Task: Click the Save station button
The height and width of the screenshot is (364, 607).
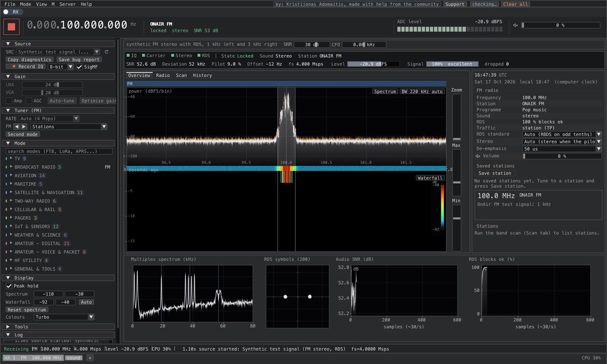Action: pyautogui.click(x=495, y=173)
